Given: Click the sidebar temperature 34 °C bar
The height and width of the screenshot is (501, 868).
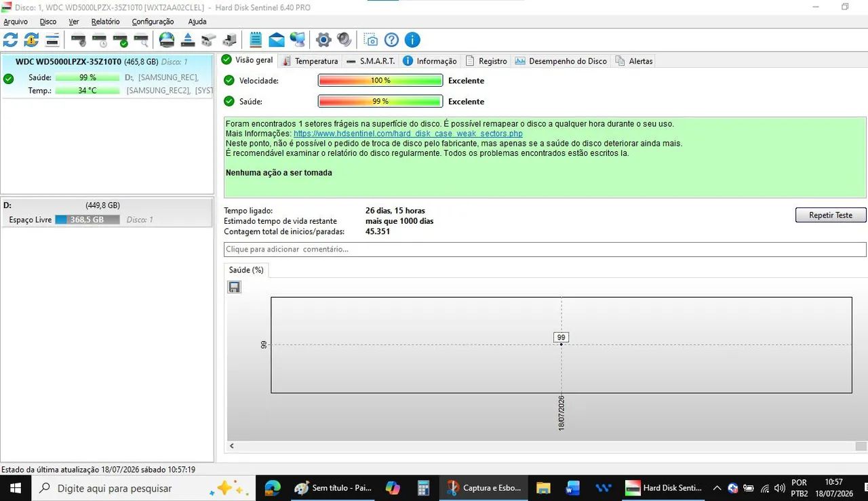Looking at the screenshot, I should 87,90.
